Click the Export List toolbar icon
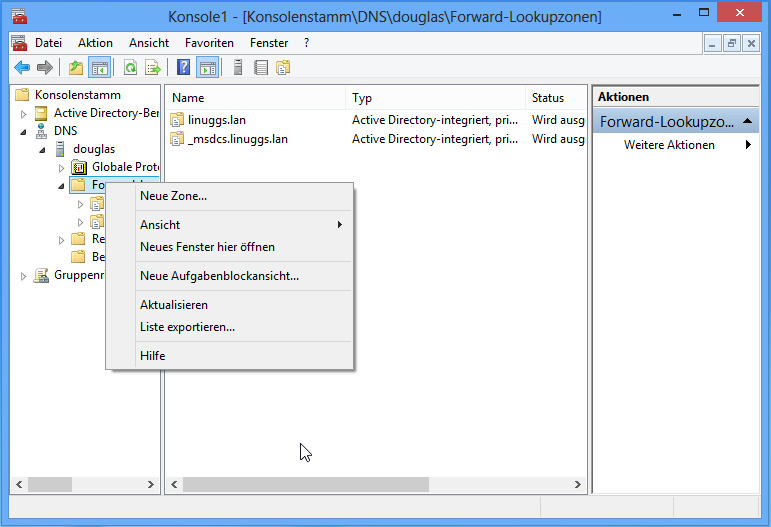 (153, 68)
